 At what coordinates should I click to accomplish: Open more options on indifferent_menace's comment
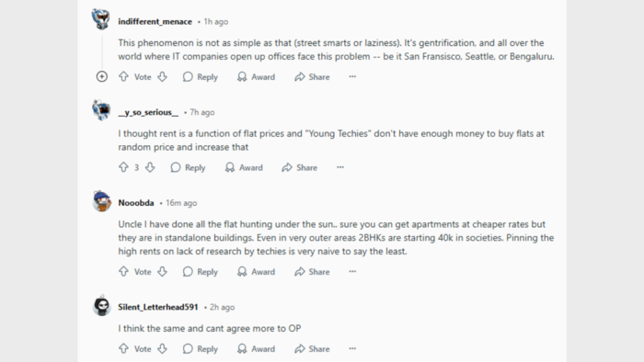click(x=352, y=76)
